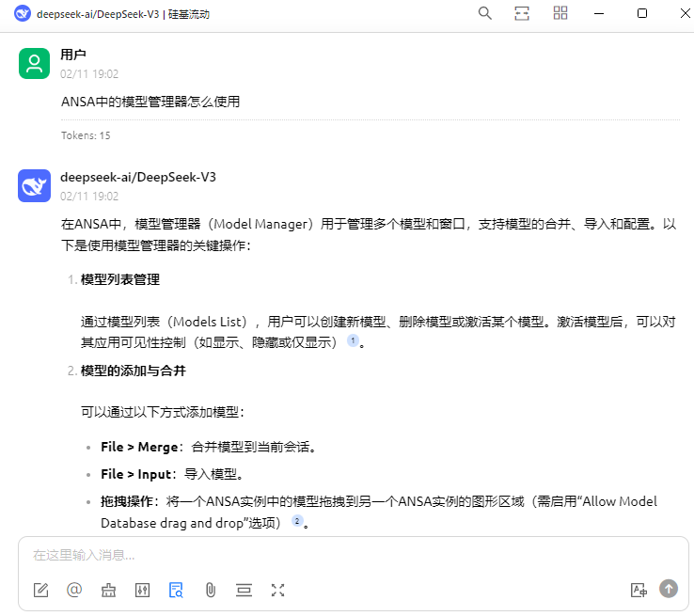This screenshot has width=694, height=616.
Task: Click the clear context lines icon
Action: 244,590
